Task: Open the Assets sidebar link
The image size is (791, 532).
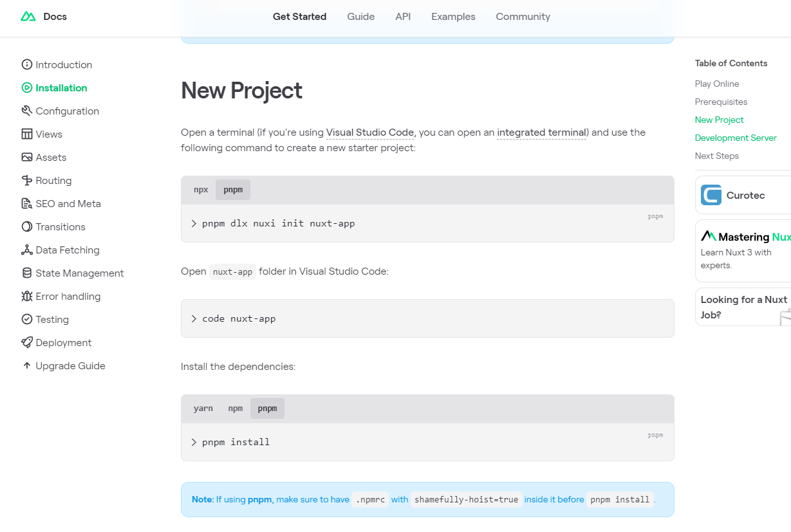Action: click(51, 157)
